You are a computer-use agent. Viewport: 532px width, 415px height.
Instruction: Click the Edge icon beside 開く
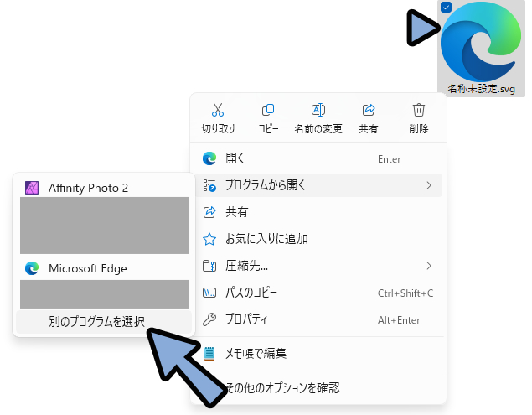(209, 158)
